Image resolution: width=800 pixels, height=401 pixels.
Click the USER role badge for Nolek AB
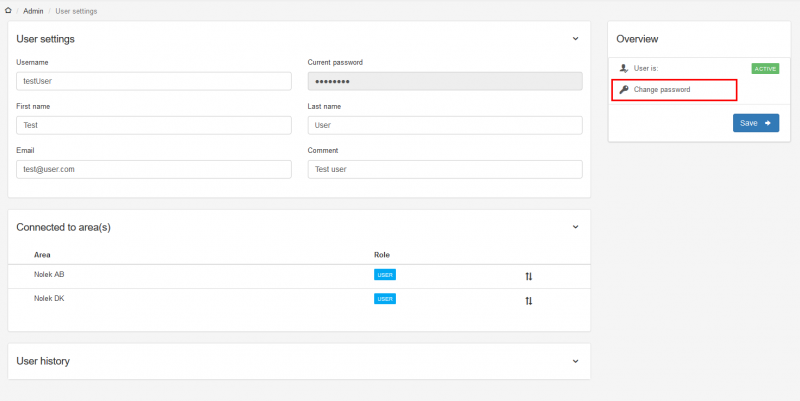[x=385, y=275]
